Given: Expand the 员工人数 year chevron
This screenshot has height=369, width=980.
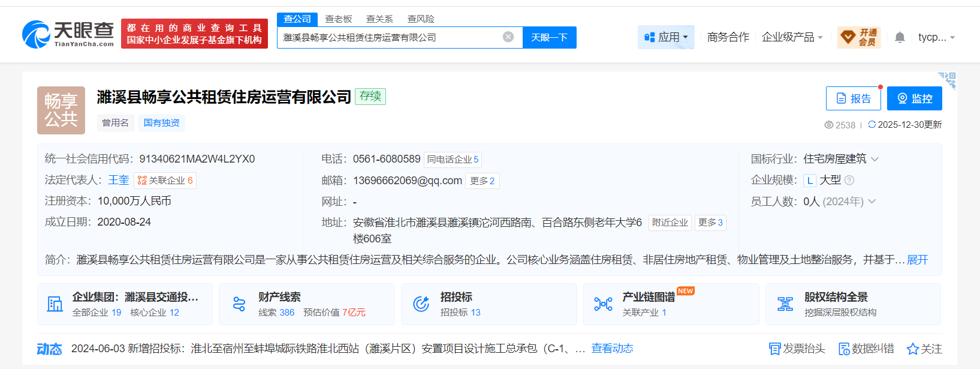Looking at the screenshot, I should point(872,202).
